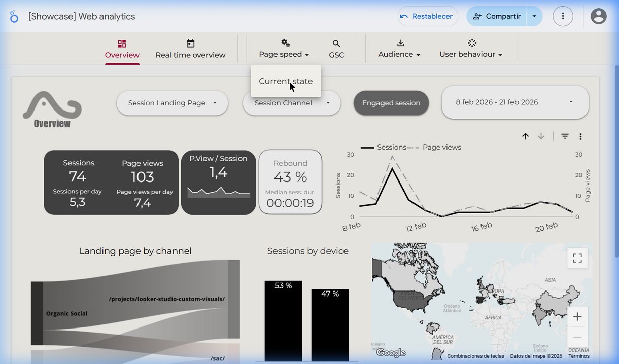
Task: Open the user account avatar
Action: [599, 16]
